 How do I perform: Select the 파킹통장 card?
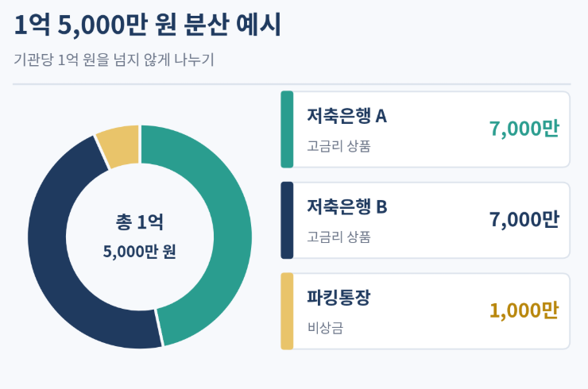tap(425, 311)
